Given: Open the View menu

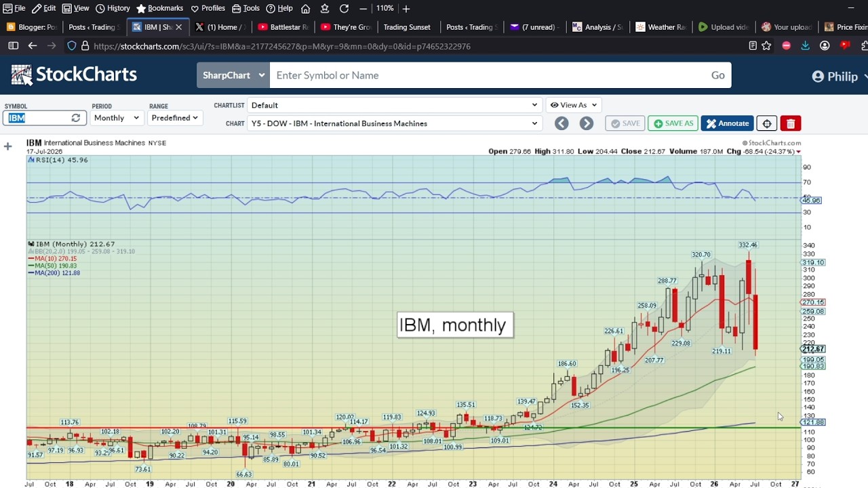Looking at the screenshot, I should click(x=76, y=8).
